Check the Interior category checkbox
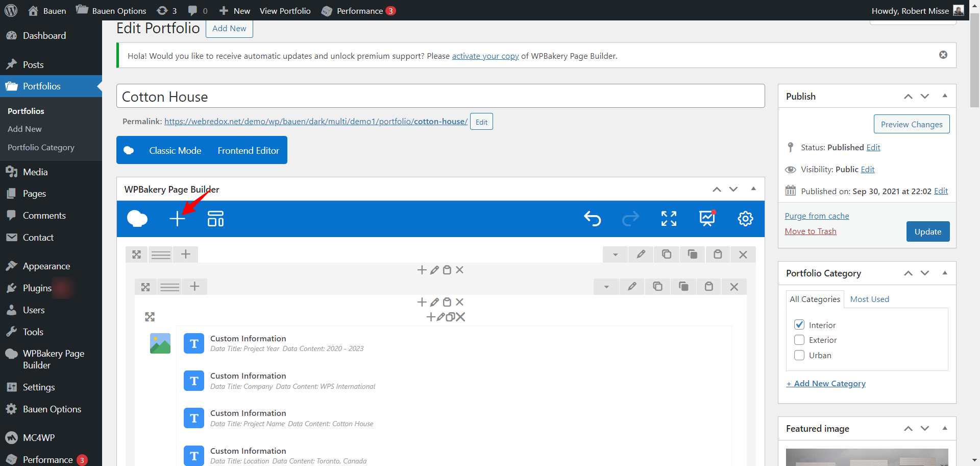 tap(799, 325)
